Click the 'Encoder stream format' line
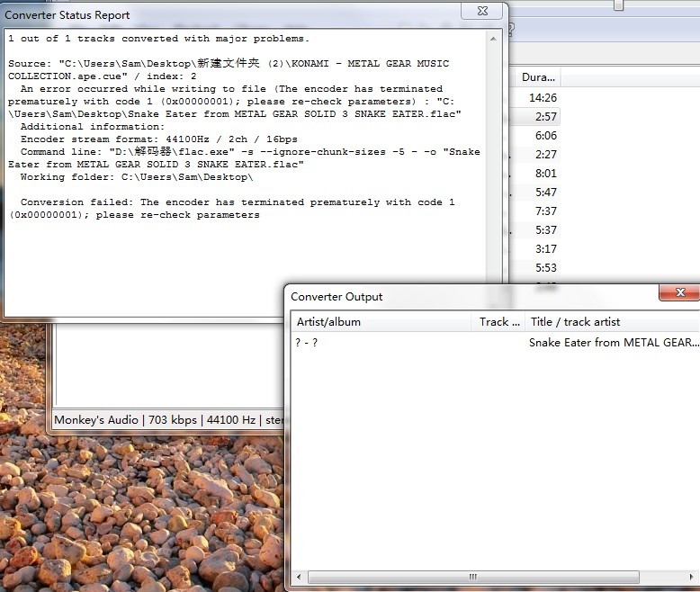 159,139
